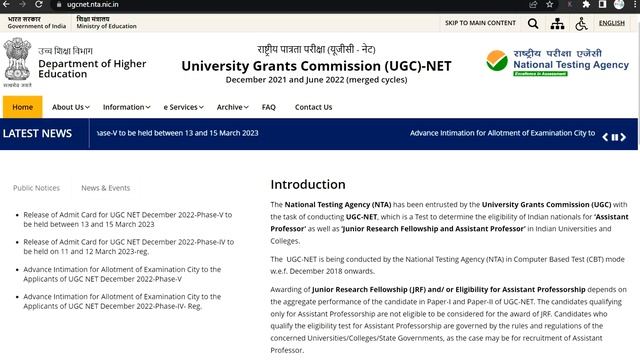Open the Contact Us menu item
Image resolution: width=640 pixels, height=360 pixels.
[x=313, y=107]
